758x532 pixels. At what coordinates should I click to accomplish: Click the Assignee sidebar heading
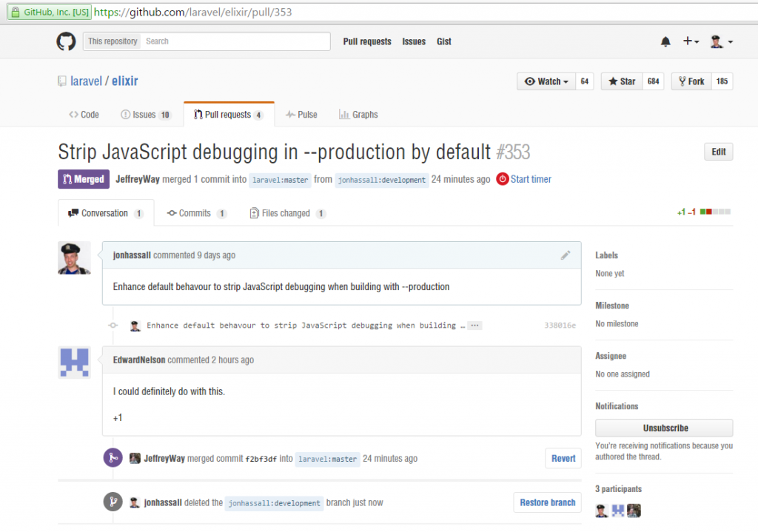pos(611,356)
